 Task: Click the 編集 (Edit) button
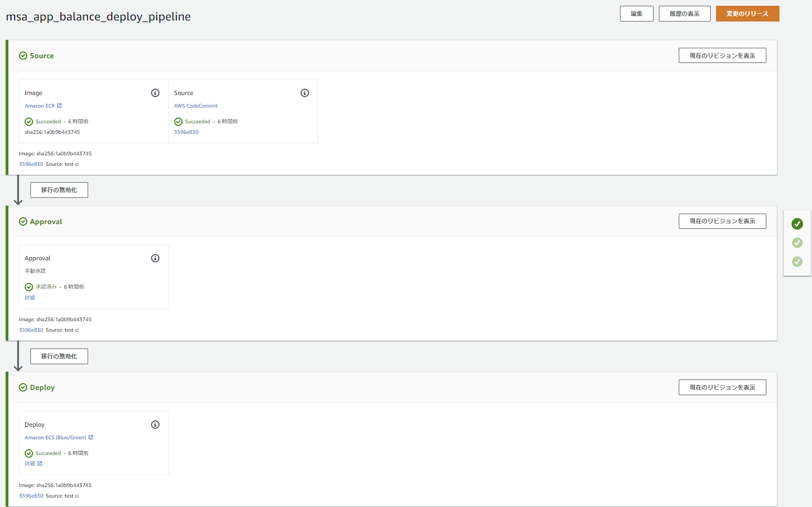[x=636, y=14]
